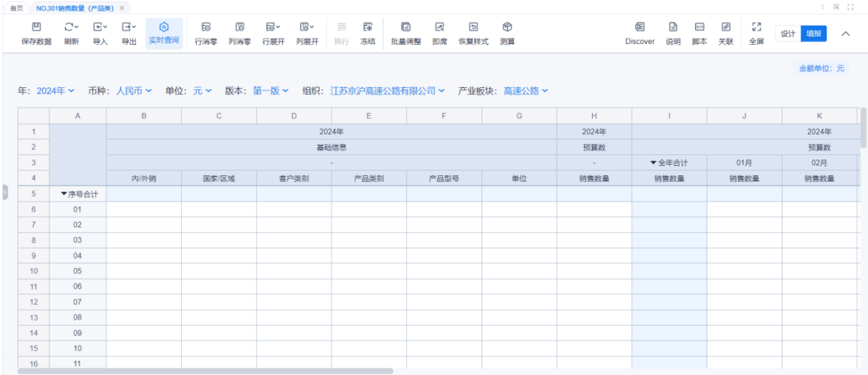The image size is (868, 375).
Task: Open the 年 2024年 dropdown
Action: pos(55,91)
